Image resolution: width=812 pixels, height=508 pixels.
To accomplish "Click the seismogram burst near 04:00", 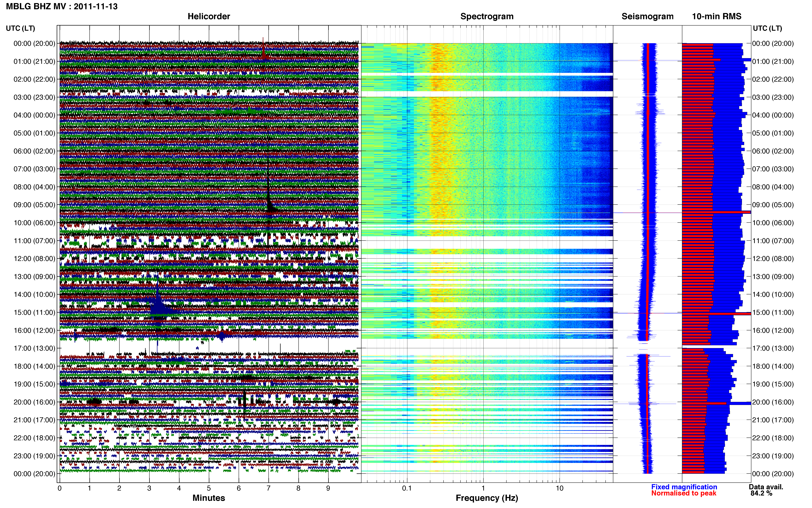I will click(x=650, y=112).
